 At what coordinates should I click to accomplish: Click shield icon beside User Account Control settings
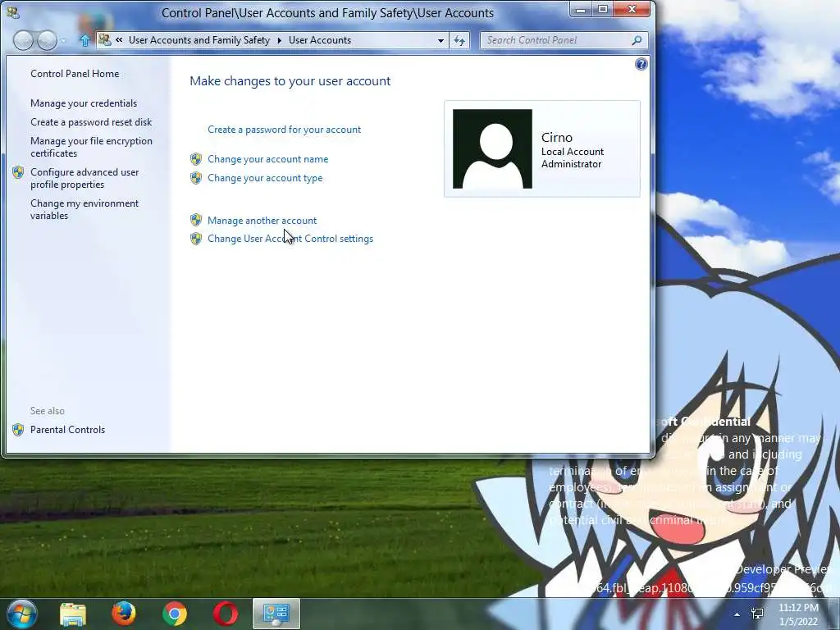click(x=196, y=239)
